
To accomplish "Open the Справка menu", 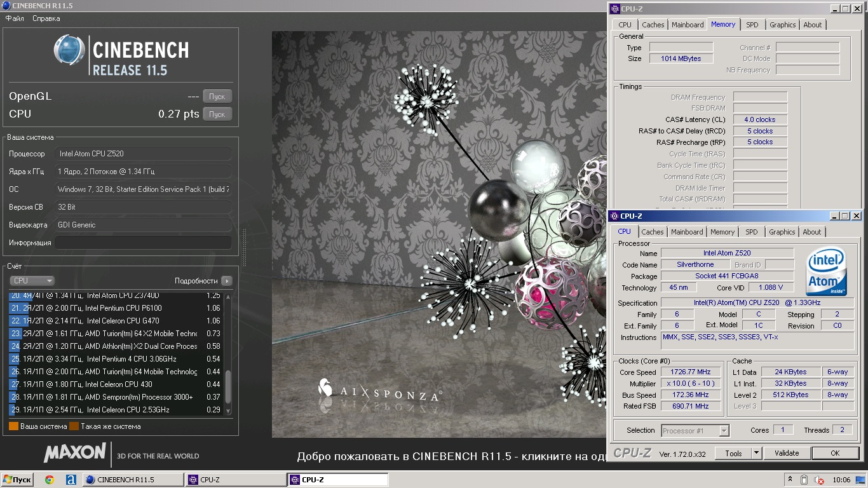I will [x=46, y=18].
